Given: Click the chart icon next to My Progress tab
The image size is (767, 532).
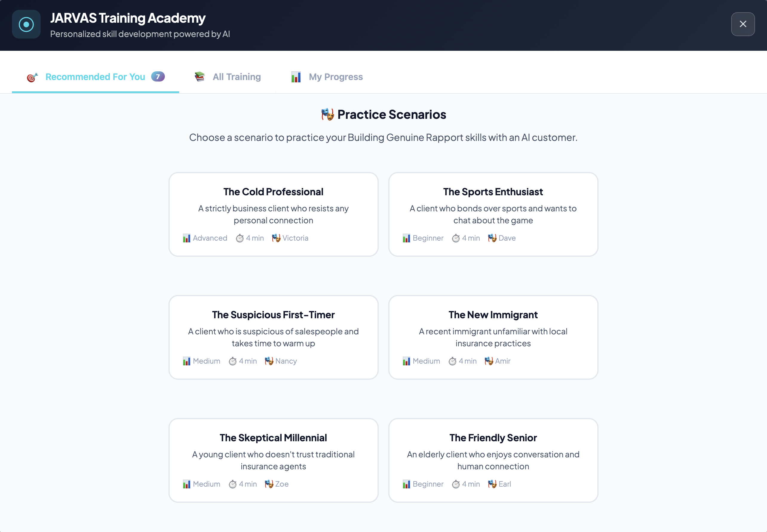Looking at the screenshot, I should tap(295, 77).
